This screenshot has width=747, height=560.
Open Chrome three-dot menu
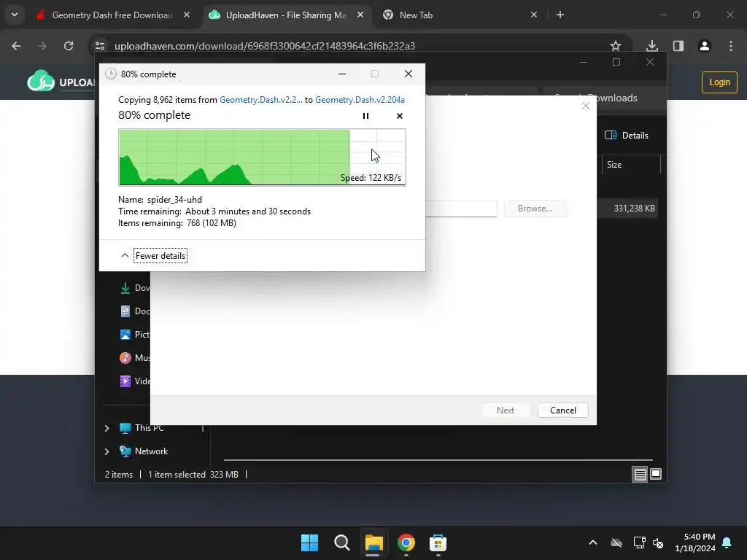coord(731,46)
